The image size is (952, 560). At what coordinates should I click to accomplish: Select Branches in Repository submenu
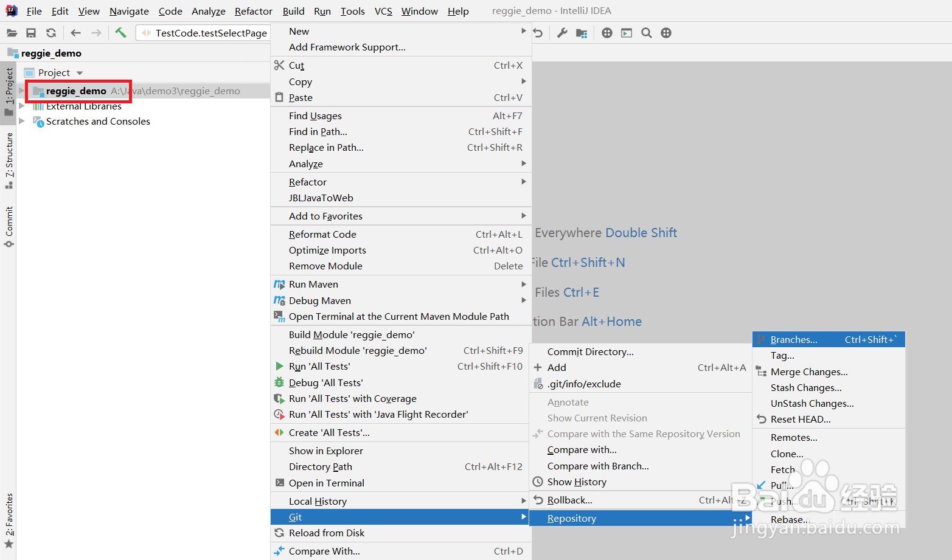[829, 339]
